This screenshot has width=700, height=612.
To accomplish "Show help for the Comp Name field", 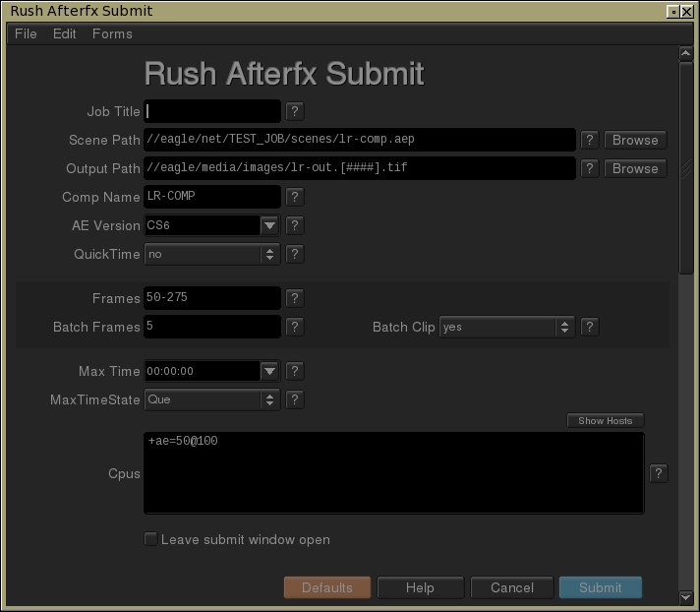I will point(294,197).
